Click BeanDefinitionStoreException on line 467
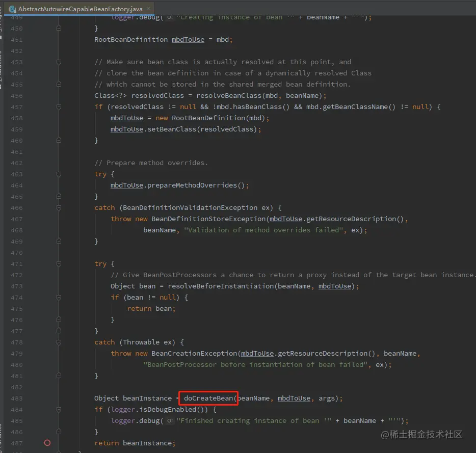This screenshot has height=453, width=476. pos(208,219)
